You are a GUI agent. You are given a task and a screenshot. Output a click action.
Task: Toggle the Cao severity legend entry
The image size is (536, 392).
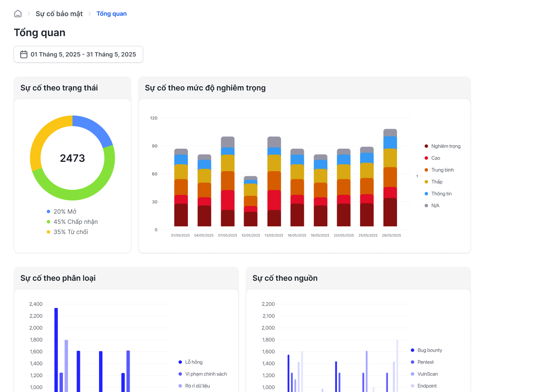pyautogui.click(x=432, y=158)
